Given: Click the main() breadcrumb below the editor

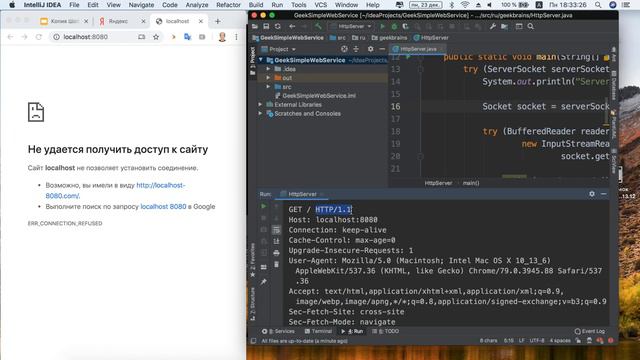Looking at the screenshot, I should point(471,183).
